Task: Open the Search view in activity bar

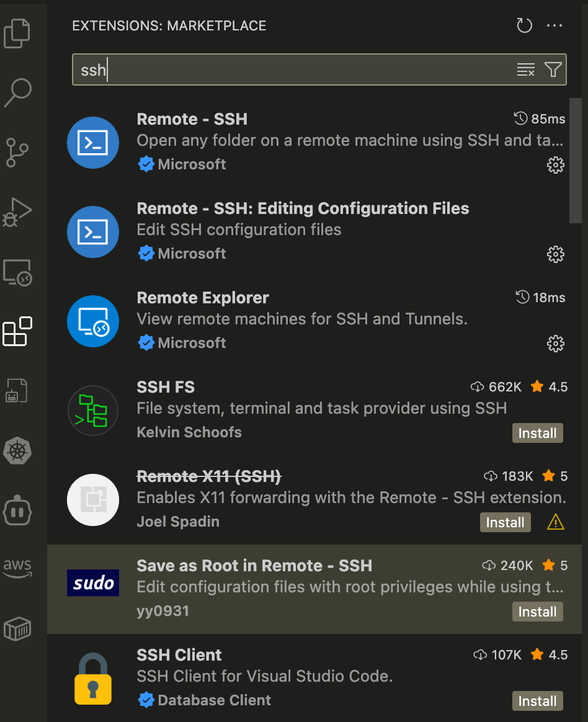Action: click(18, 92)
